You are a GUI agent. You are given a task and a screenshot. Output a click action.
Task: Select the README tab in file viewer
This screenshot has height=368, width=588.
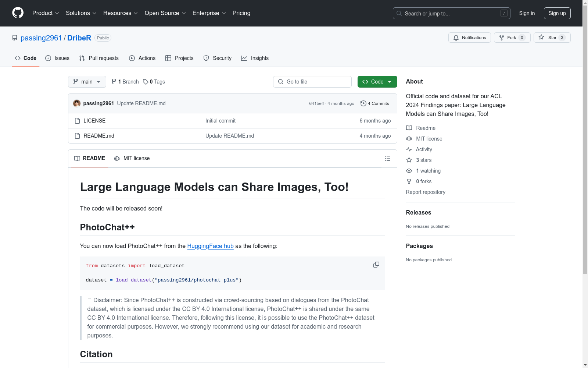click(x=90, y=158)
